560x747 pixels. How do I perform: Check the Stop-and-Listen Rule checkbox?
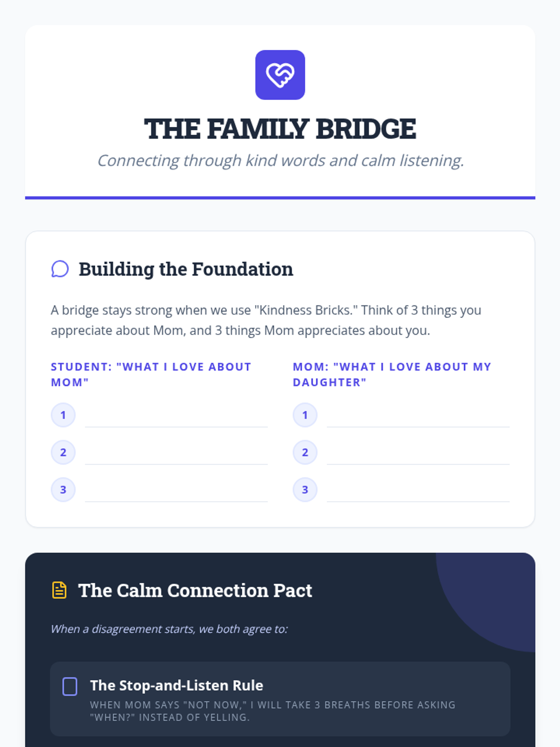pos(70,686)
